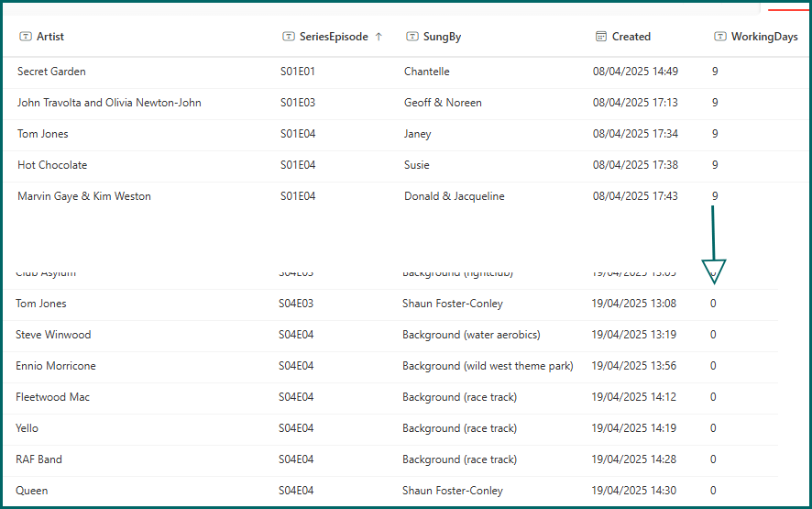Click the Queen artist cell

click(31, 491)
